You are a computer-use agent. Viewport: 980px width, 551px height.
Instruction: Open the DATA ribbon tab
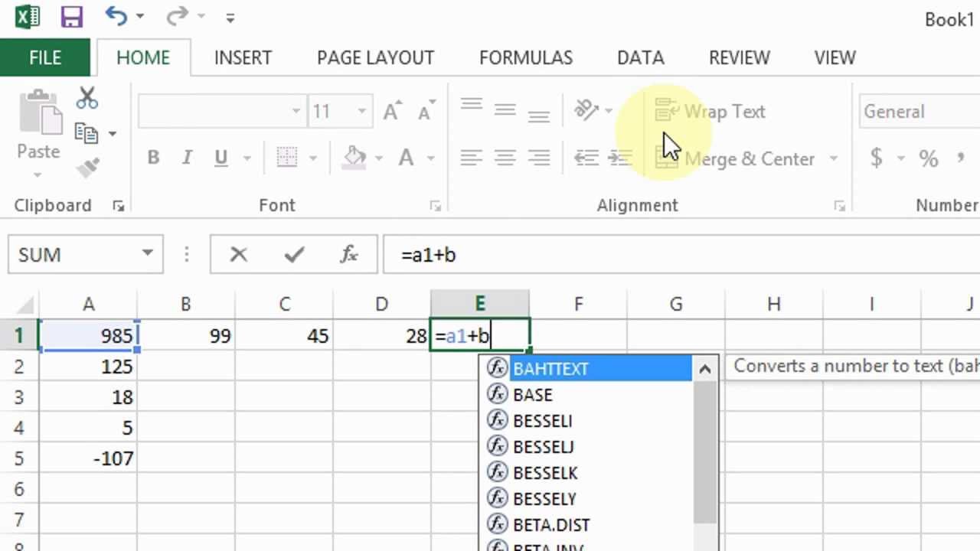pyautogui.click(x=640, y=58)
